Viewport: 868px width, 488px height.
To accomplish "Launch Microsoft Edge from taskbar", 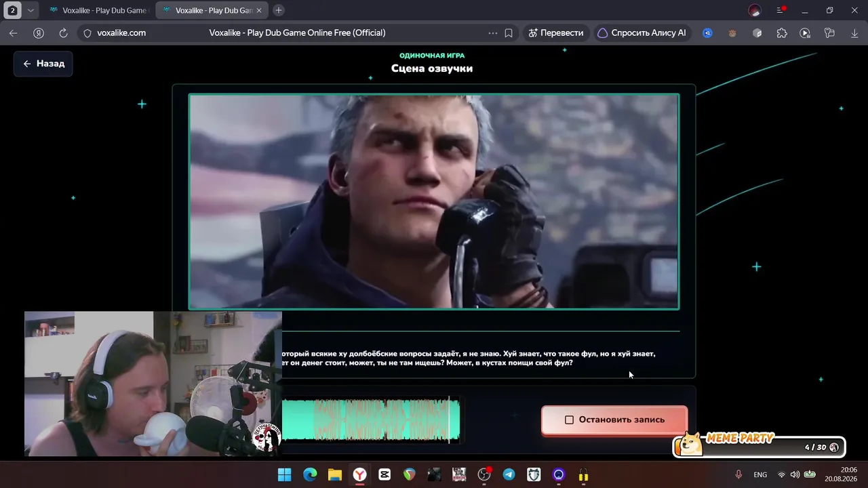I will point(309,474).
